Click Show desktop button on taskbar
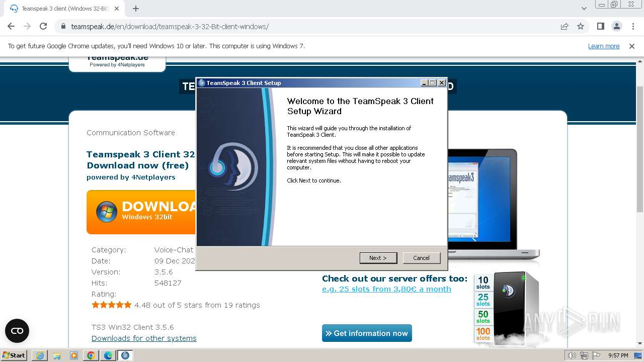 point(638,355)
